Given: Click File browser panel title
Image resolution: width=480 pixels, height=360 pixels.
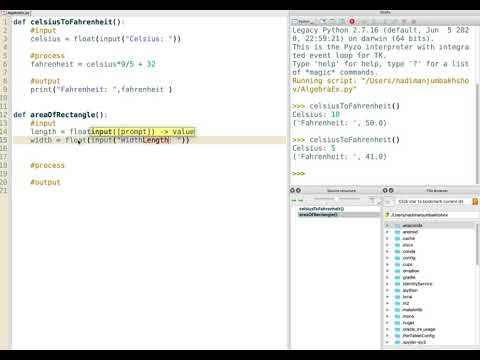Looking at the screenshot, I should (x=437, y=191).
